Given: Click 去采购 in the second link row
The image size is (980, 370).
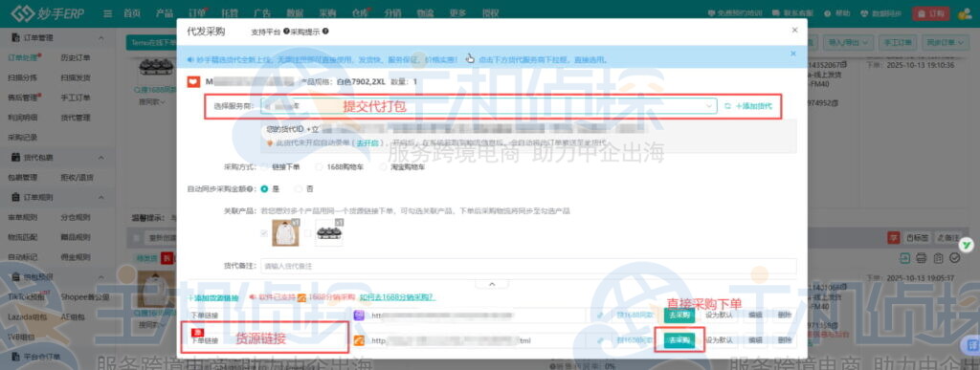Looking at the screenshot, I should coord(679,340).
